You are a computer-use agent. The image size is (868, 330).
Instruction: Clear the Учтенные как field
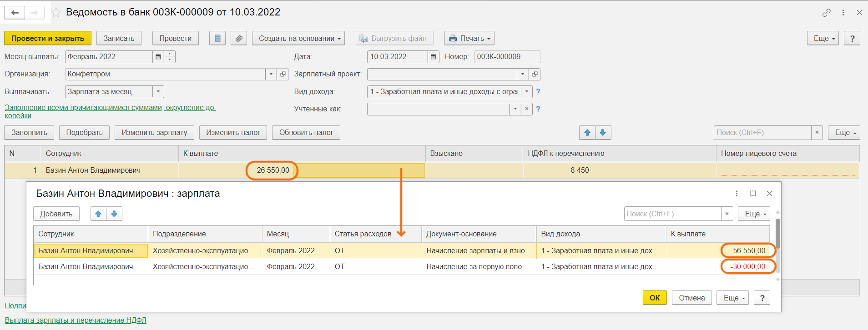(x=526, y=109)
